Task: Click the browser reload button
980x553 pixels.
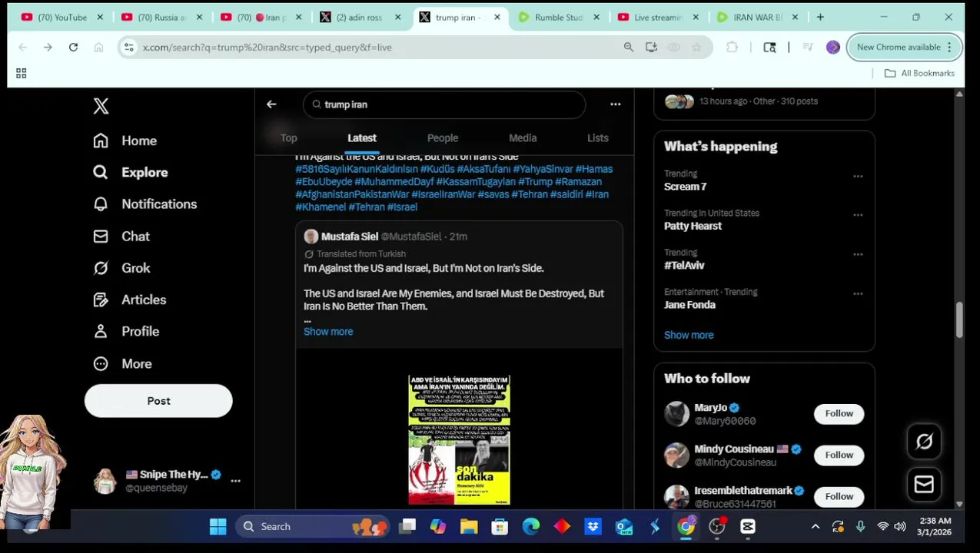Action: [x=73, y=48]
